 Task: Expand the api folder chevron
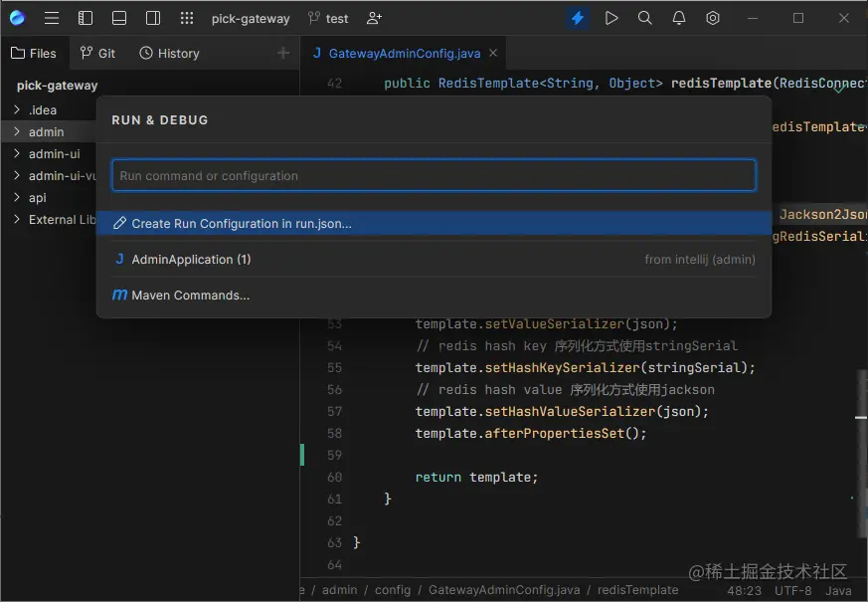17,197
